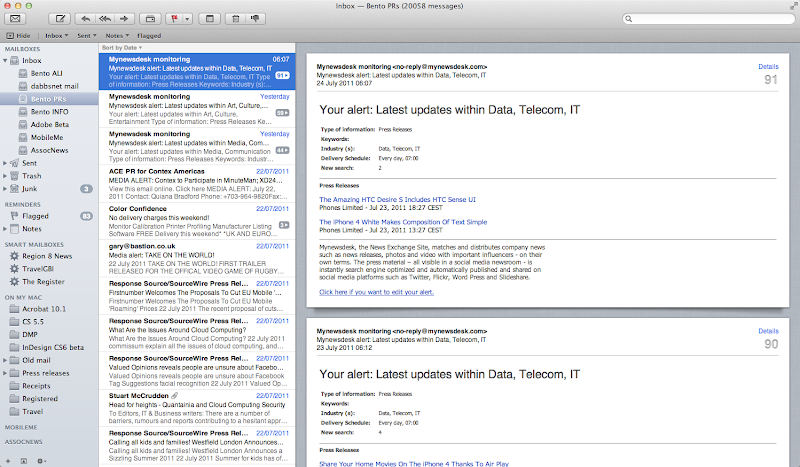Compose a new message with pencil icon
The width and height of the screenshot is (800, 467).
tap(60, 19)
